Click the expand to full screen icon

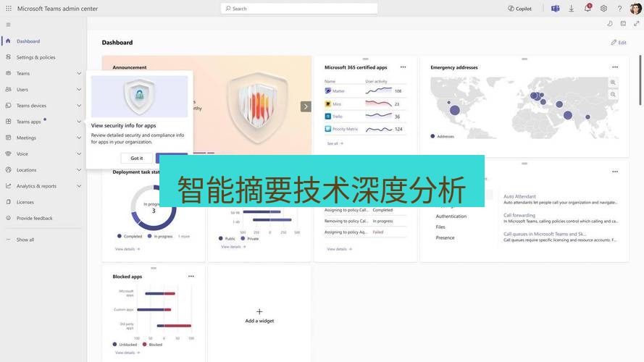[x=636, y=24]
